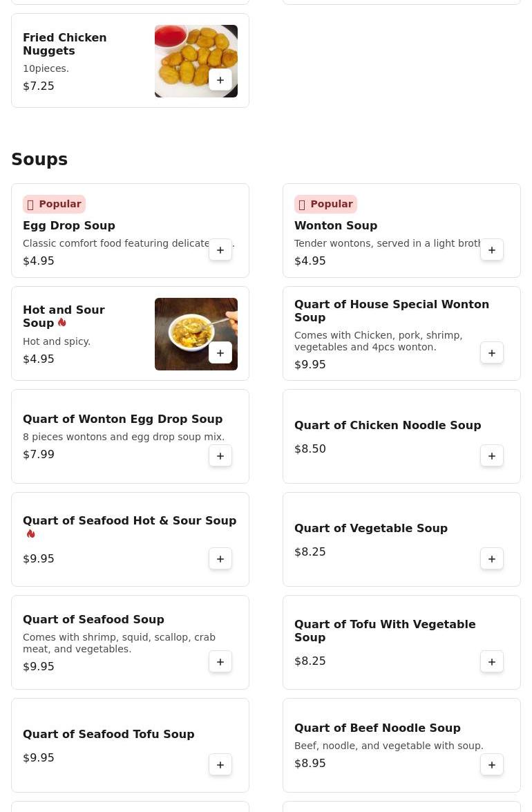Add Quart of Seafood Soup to cart
532x812 pixels.
(x=220, y=662)
